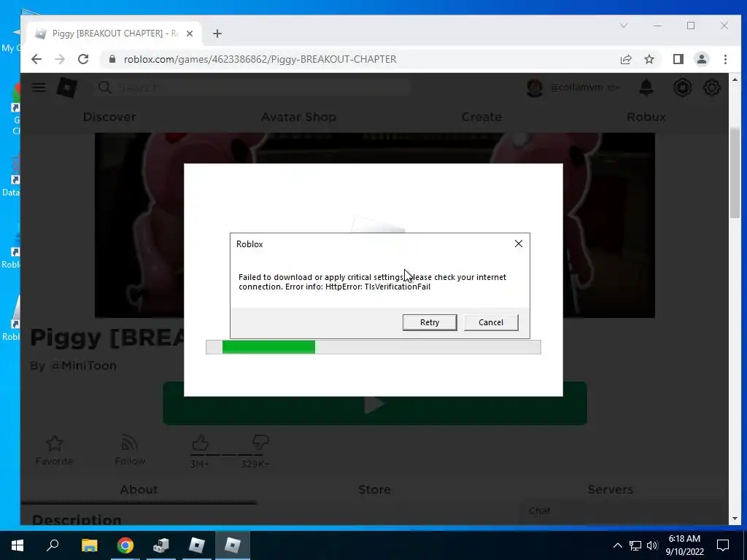Click the thumbs up like icon
Screen dimensions: 747x560
[200, 443]
